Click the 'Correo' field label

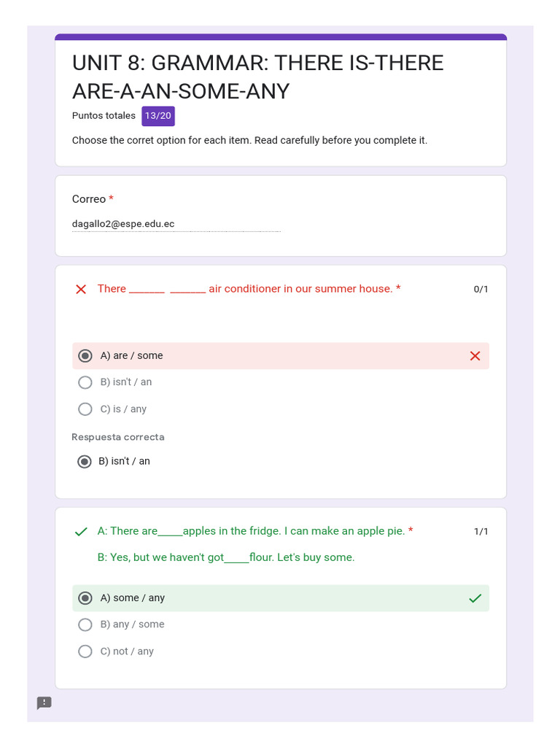pos(89,199)
